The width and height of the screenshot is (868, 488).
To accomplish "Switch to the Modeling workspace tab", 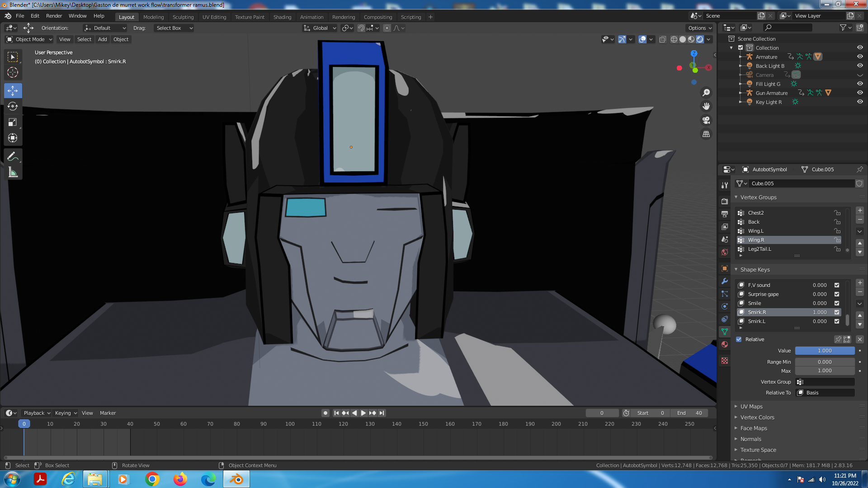I will click(x=153, y=17).
